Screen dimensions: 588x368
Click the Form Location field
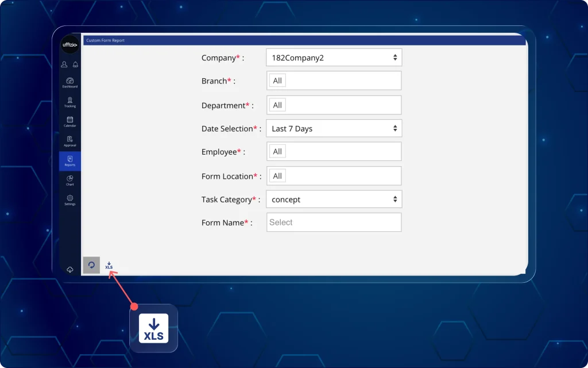click(334, 176)
